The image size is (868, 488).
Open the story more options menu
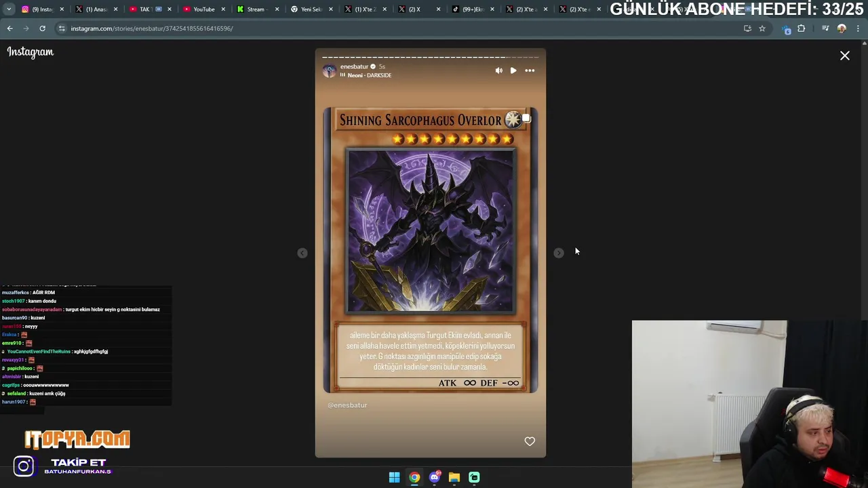coord(530,70)
